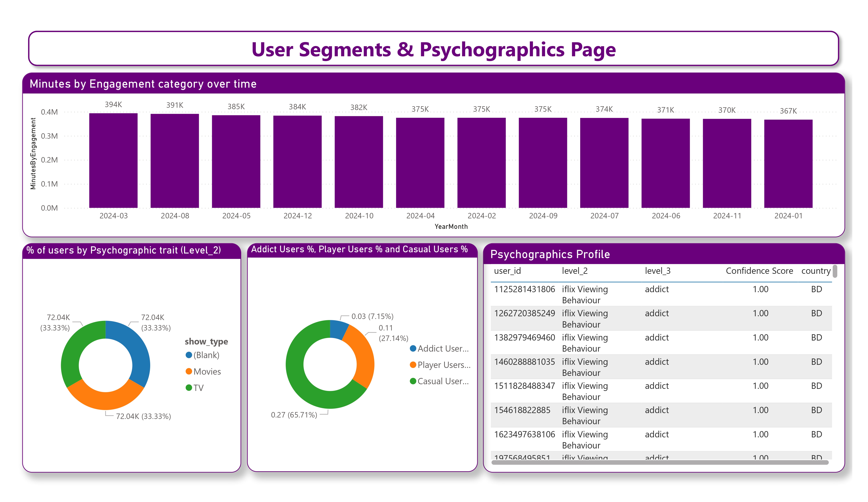
Task: Select the 2024-01 bar showing 367K
Action: (x=788, y=164)
